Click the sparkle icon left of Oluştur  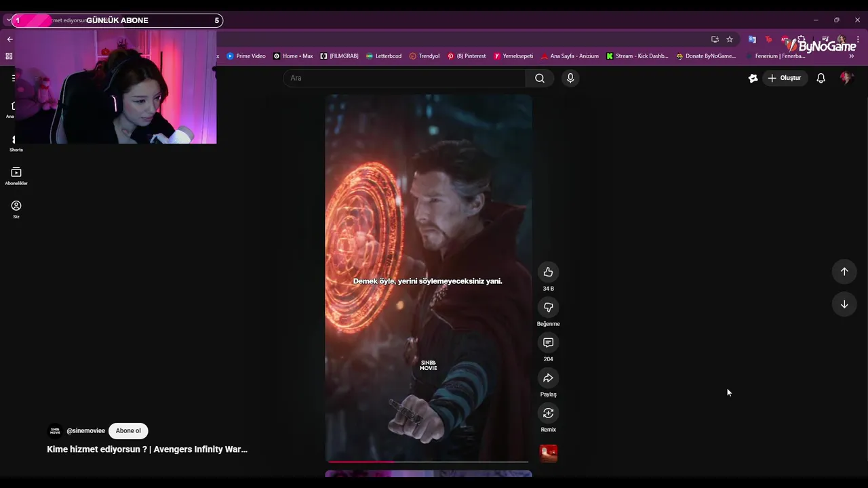[x=753, y=78]
